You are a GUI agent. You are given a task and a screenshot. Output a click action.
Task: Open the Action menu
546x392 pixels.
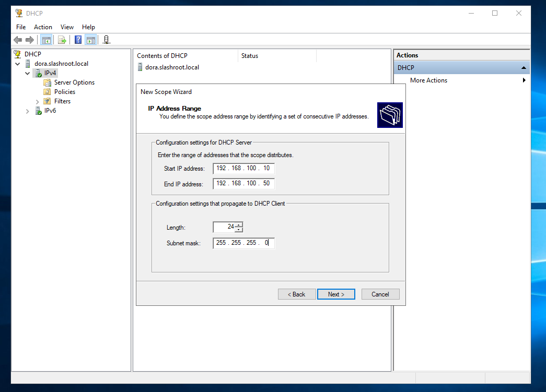pos(43,27)
